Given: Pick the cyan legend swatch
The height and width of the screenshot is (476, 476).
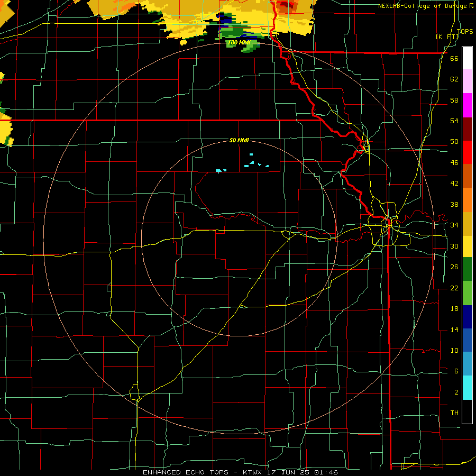Looking at the screenshot, I should (x=467, y=387).
